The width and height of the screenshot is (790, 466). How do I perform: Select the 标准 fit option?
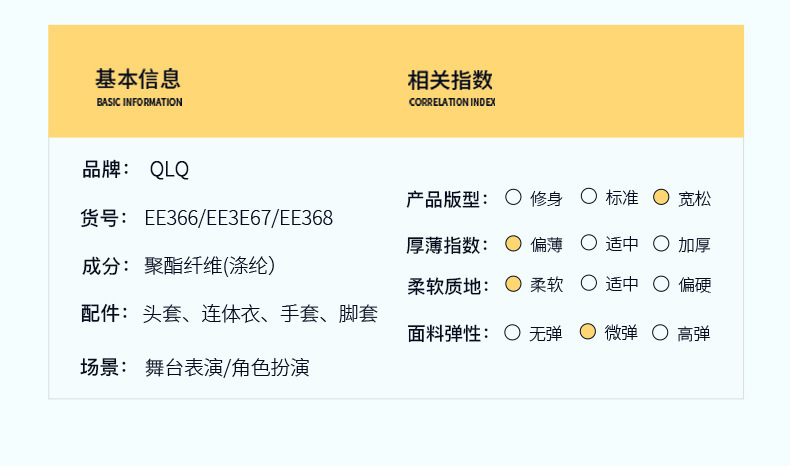(x=589, y=197)
